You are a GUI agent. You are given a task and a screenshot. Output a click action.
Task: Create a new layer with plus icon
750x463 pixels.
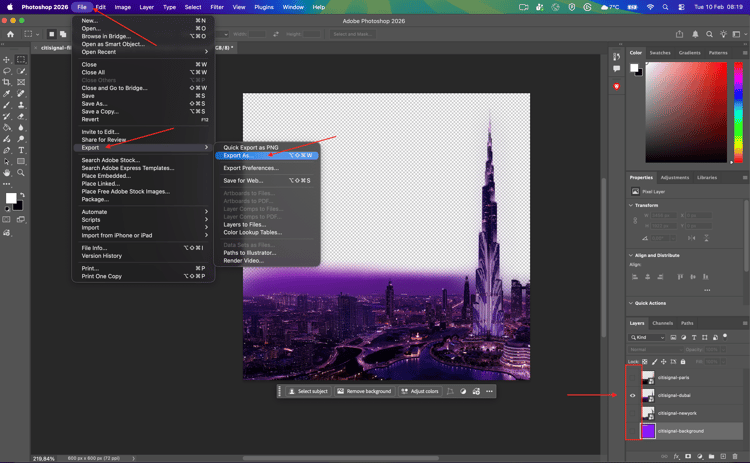click(723, 456)
